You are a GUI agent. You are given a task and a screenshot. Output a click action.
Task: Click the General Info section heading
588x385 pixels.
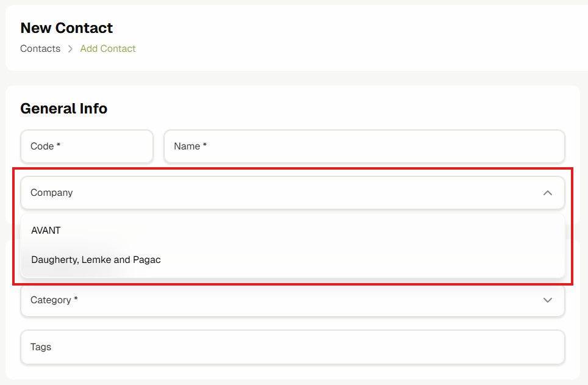pyautogui.click(x=64, y=109)
